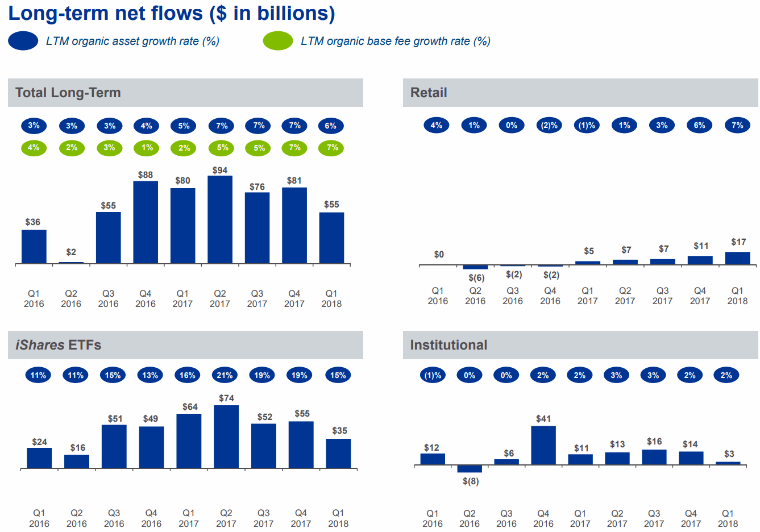Click 'LTM organic asset growth rate (%)' legend text
Viewport: 760px width, 532px height.
pyautogui.click(x=132, y=41)
